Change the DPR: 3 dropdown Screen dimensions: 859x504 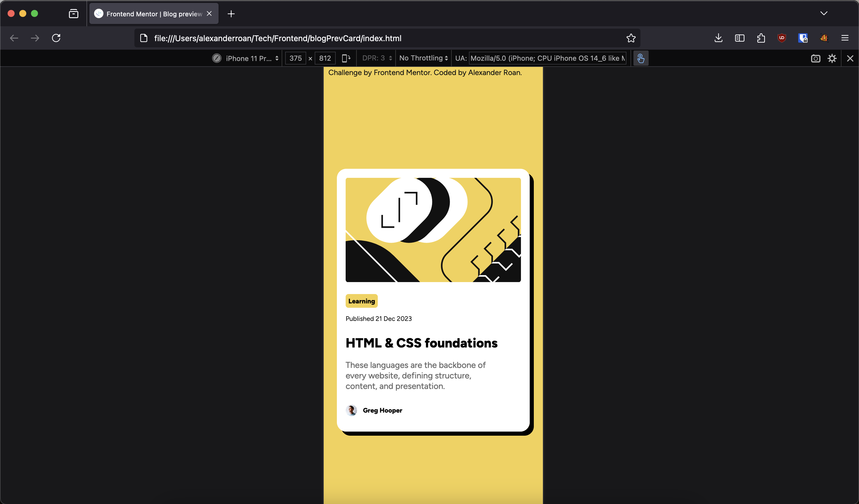coord(376,58)
